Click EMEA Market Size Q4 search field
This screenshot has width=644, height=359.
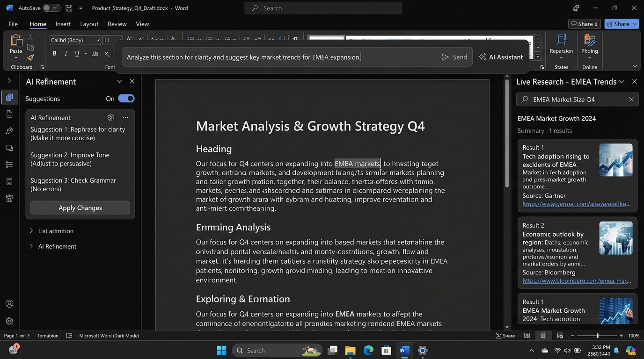coord(578,99)
